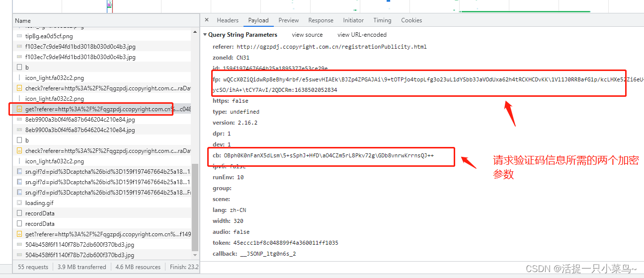The image size is (644, 278).
Task: Click the view source link
Action: coord(307,35)
